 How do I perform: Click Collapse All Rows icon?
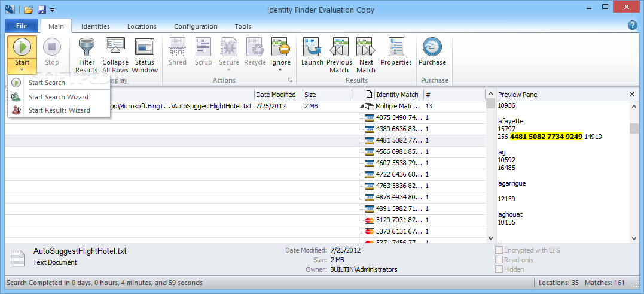(x=115, y=47)
